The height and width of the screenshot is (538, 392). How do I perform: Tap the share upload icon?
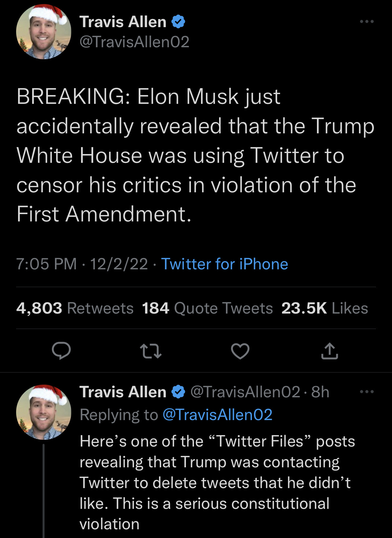pos(329,351)
